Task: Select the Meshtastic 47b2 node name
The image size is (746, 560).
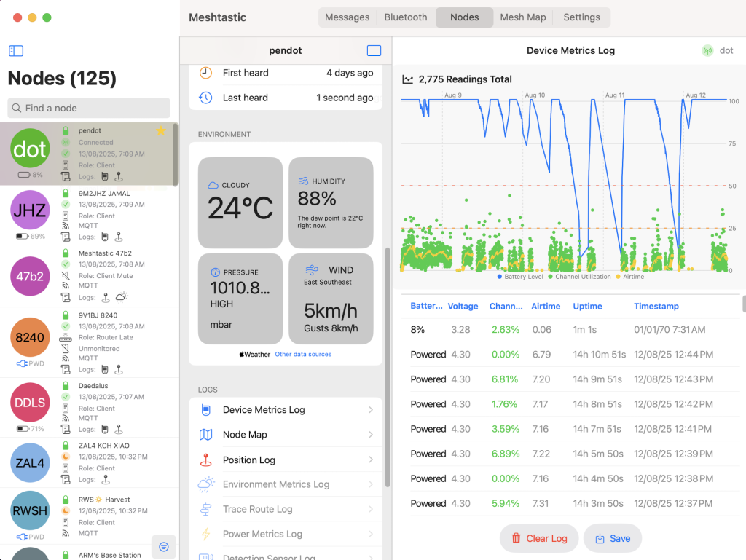Action: pyautogui.click(x=105, y=253)
